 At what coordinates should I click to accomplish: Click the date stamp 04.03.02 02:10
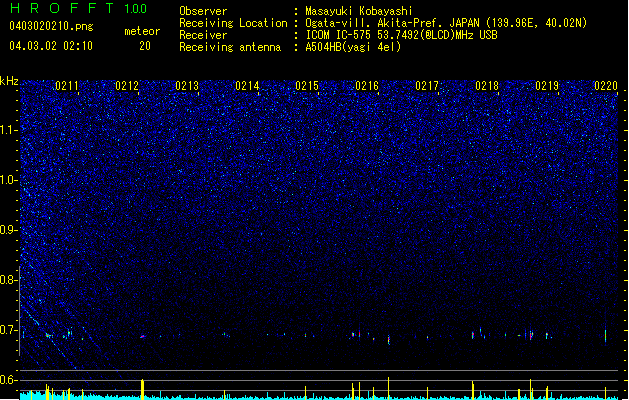(51, 46)
